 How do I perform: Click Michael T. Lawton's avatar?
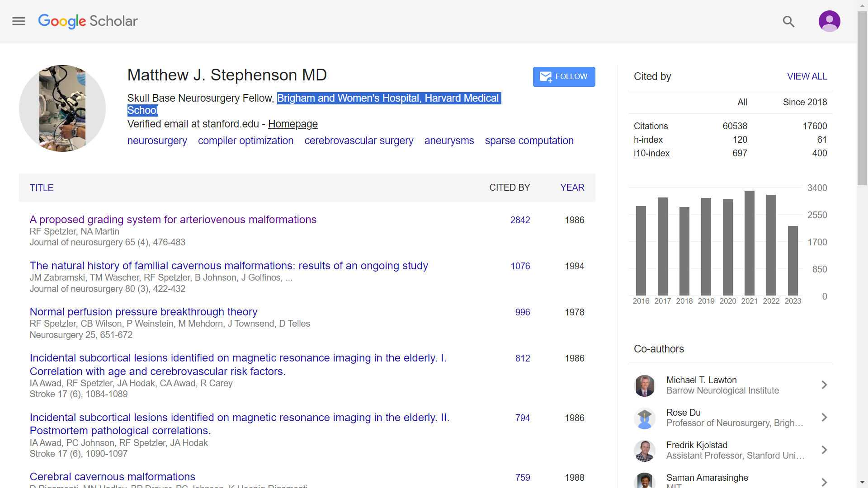click(x=645, y=385)
